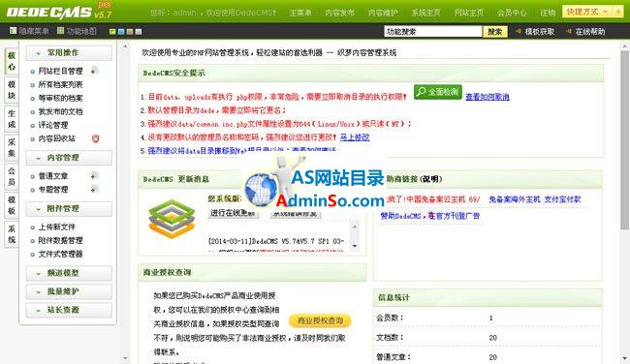
Task: Open 文件式管理器 in the sidebar
Action: coord(60,254)
